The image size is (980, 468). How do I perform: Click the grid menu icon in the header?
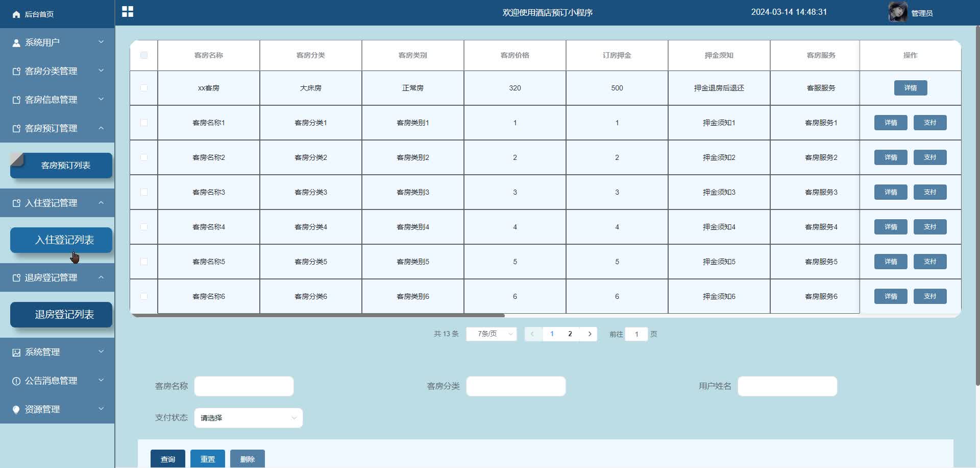128,12
